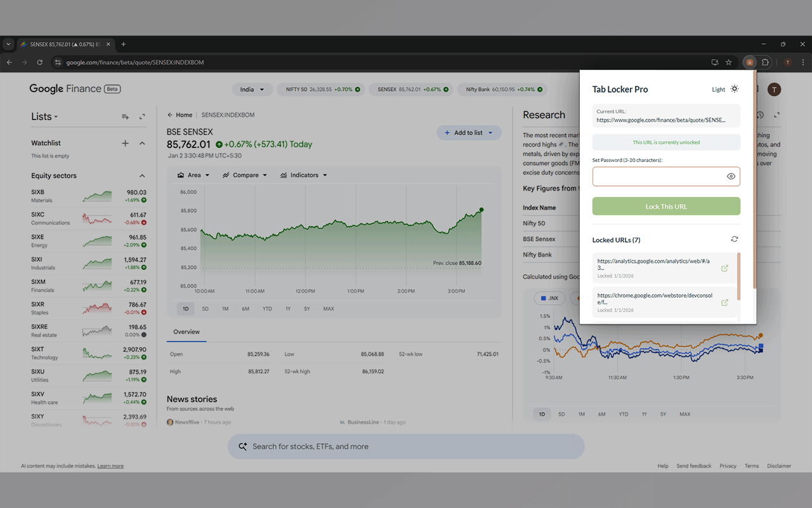Open the Add to list dropdown

click(x=469, y=133)
